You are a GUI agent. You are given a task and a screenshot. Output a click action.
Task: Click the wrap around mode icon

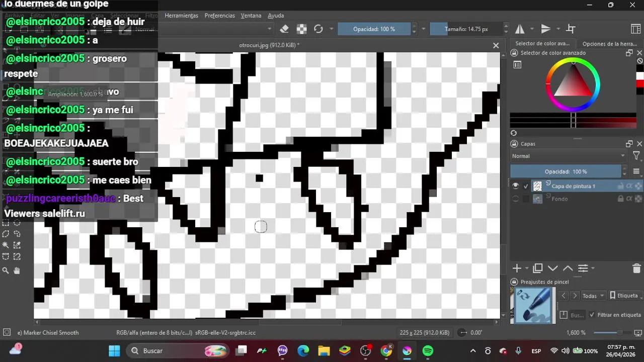571,29
